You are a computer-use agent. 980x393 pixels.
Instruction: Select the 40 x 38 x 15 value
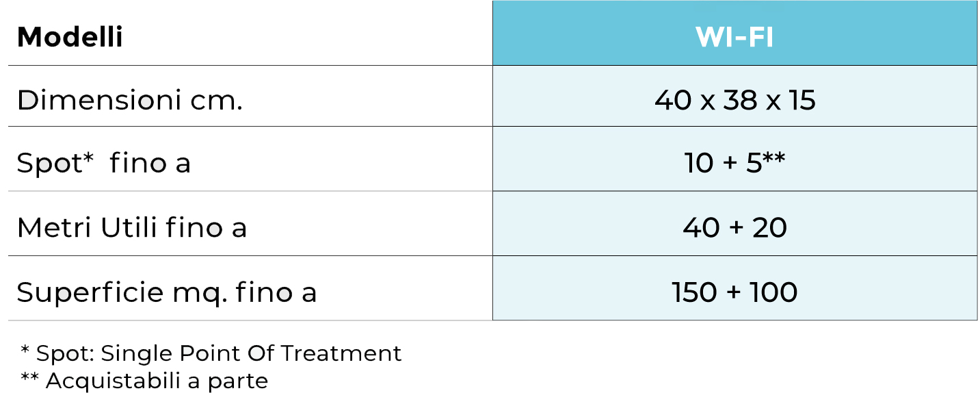[x=734, y=101]
